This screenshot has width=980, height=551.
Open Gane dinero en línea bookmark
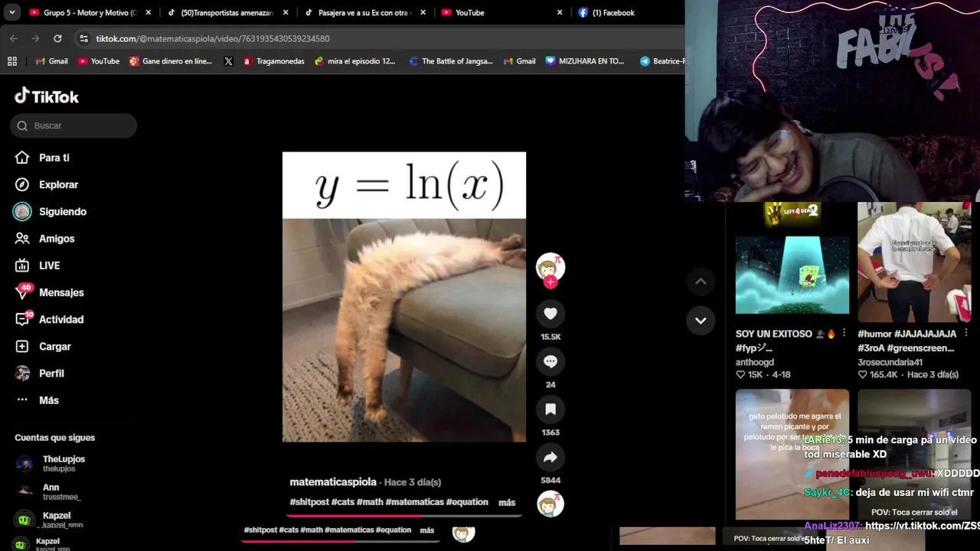[x=170, y=61]
